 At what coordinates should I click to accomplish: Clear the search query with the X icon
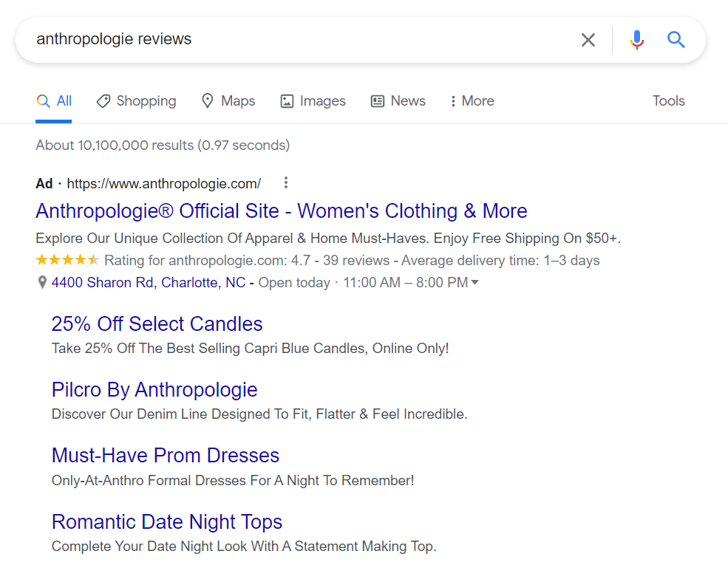tap(588, 40)
